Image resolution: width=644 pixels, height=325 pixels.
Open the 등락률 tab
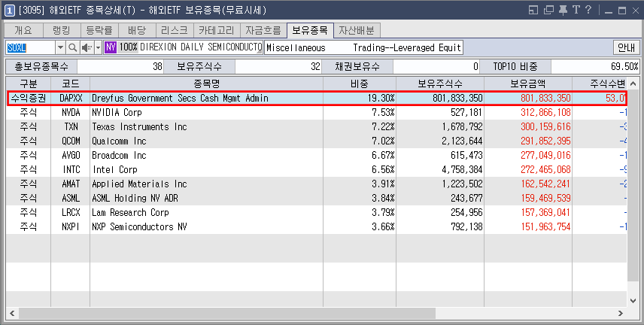coord(99,30)
